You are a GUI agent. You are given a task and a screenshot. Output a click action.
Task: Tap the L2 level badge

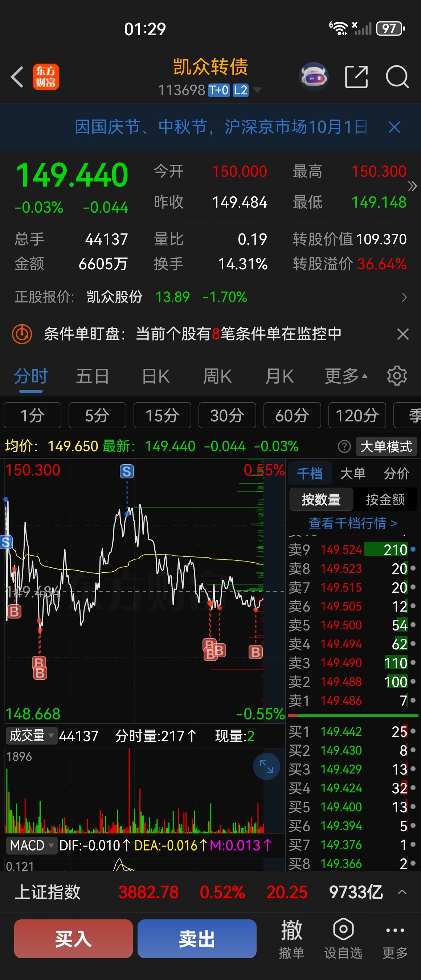coord(240,90)
